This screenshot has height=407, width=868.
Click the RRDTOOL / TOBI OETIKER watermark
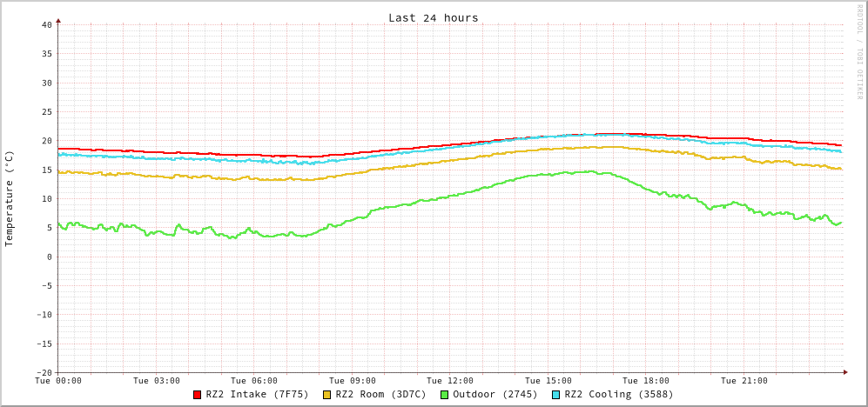pyautogui.click(x=859, y=51)
